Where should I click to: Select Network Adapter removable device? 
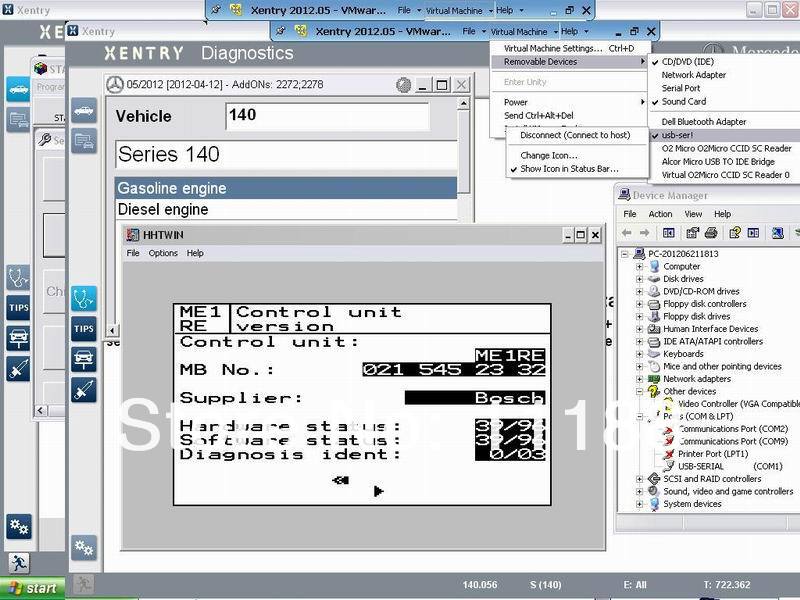pyautogui.click(x=693, y=75)
